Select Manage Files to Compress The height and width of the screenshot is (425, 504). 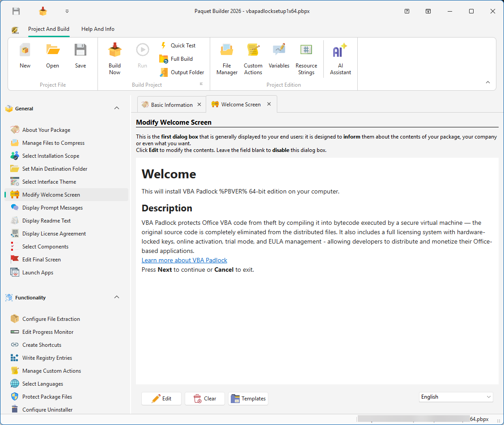point(53,143)
